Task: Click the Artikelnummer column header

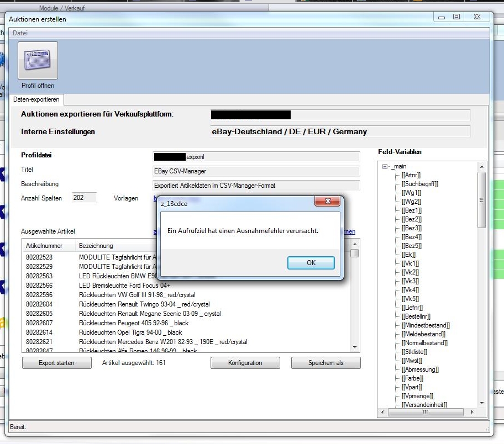Action: pos(44,246)
